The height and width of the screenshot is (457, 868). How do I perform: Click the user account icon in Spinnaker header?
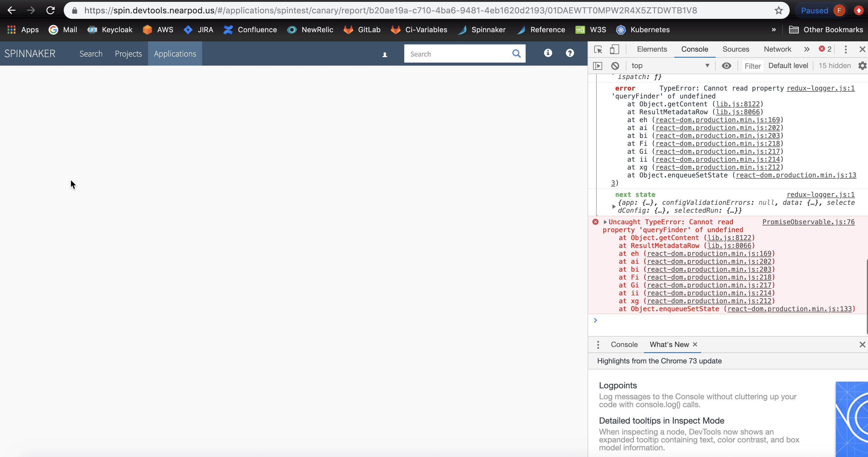(x=384, y=55)
